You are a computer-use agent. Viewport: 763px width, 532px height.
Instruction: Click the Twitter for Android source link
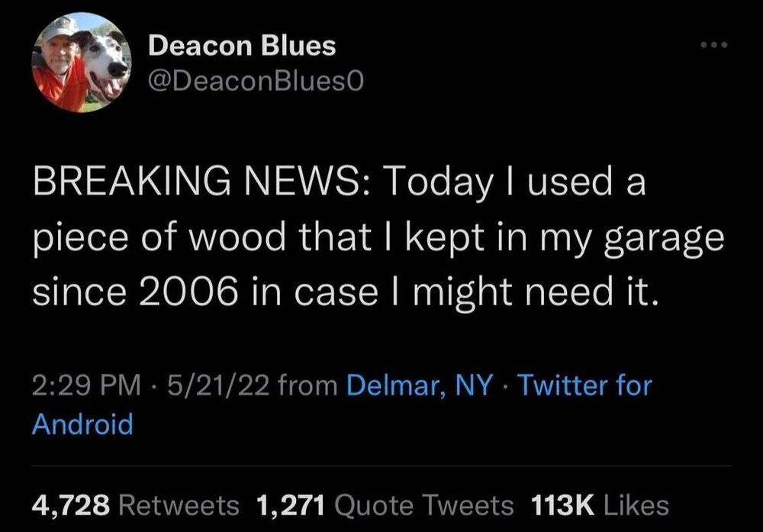click(x=584, y=386)
